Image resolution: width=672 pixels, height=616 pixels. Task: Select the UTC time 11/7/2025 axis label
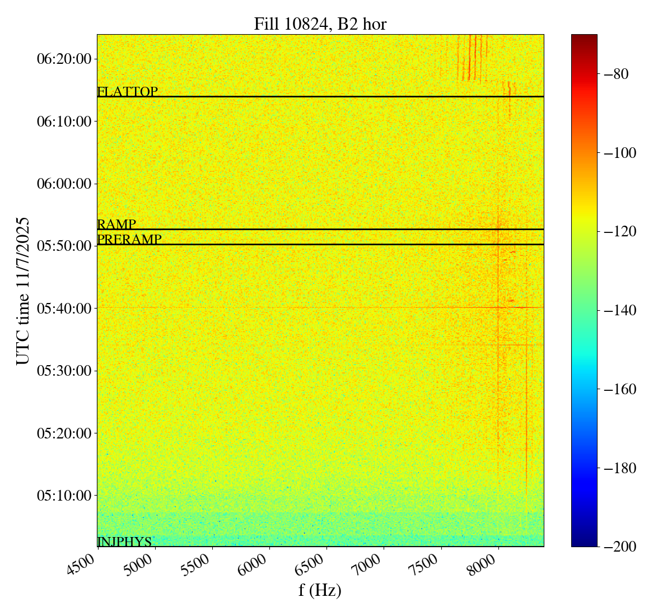coord(22,291)
